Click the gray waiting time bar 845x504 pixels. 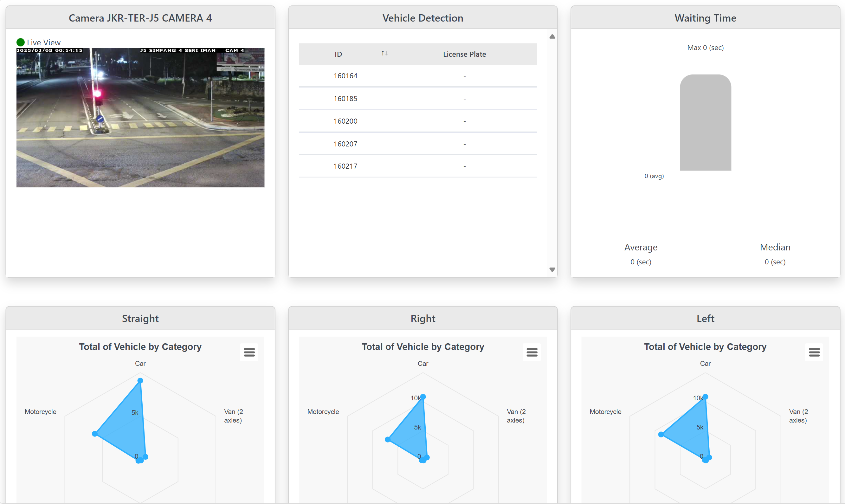[x=705, y=123]
